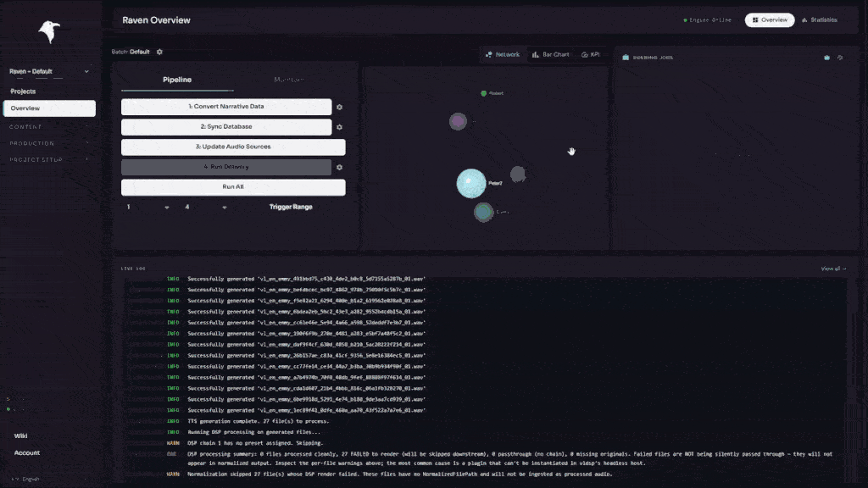This screenshot has height=488, width=868.
Task: Switch to the Pipeline tab
Action: coord(177,80)
